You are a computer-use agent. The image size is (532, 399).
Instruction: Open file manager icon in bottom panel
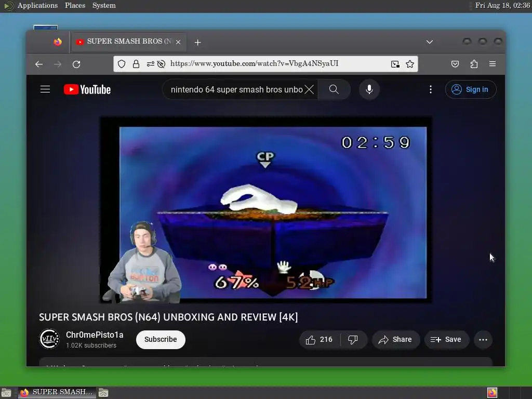point(103,393)
